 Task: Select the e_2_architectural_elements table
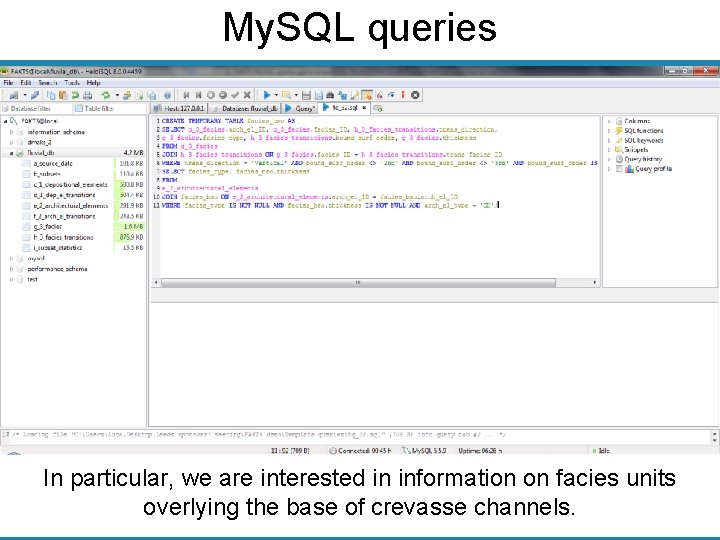point(71,206)
